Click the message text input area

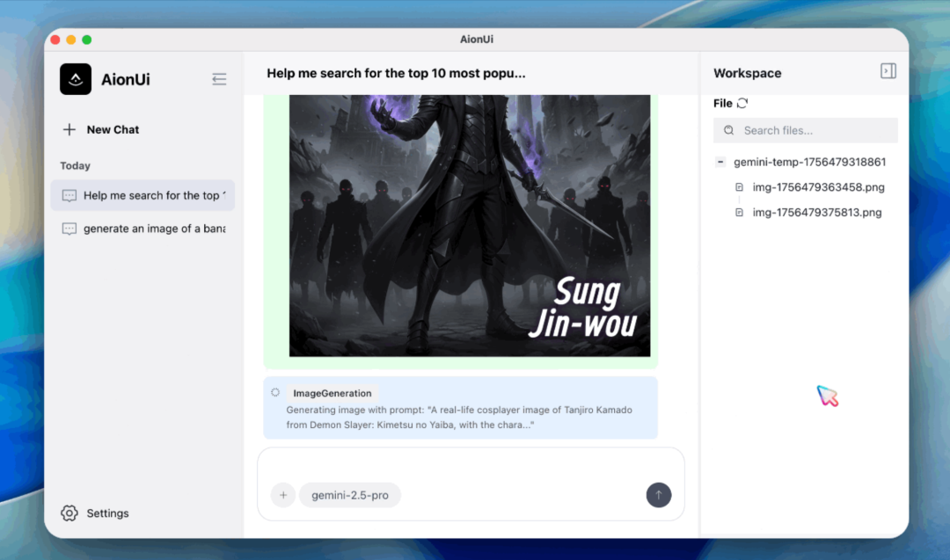click(471, 466)
